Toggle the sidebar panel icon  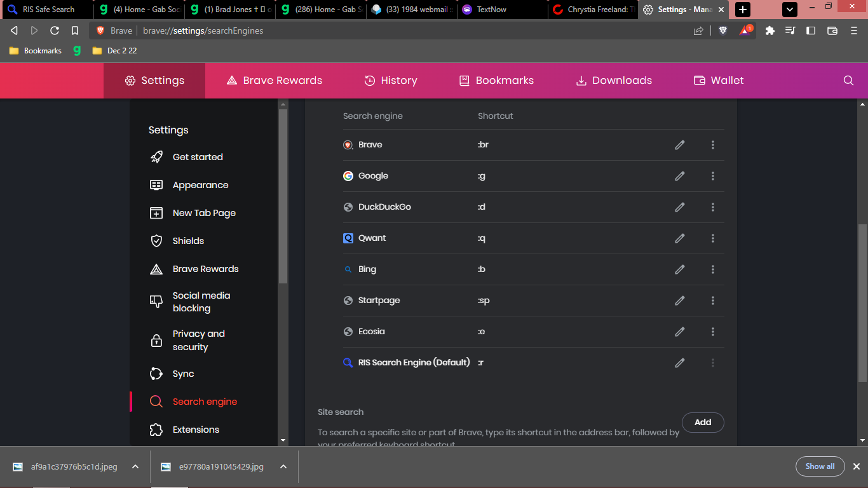pyautogui.click(x=811, y=30)
